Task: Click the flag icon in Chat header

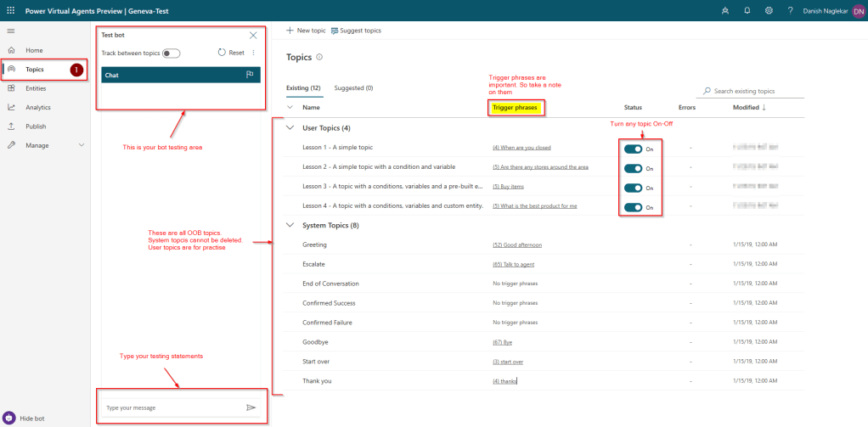Action: pos(250,75)
